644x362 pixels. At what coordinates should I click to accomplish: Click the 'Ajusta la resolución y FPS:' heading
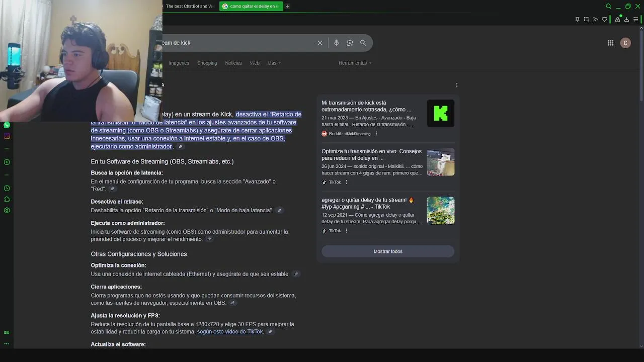click(x=125, y=316)
